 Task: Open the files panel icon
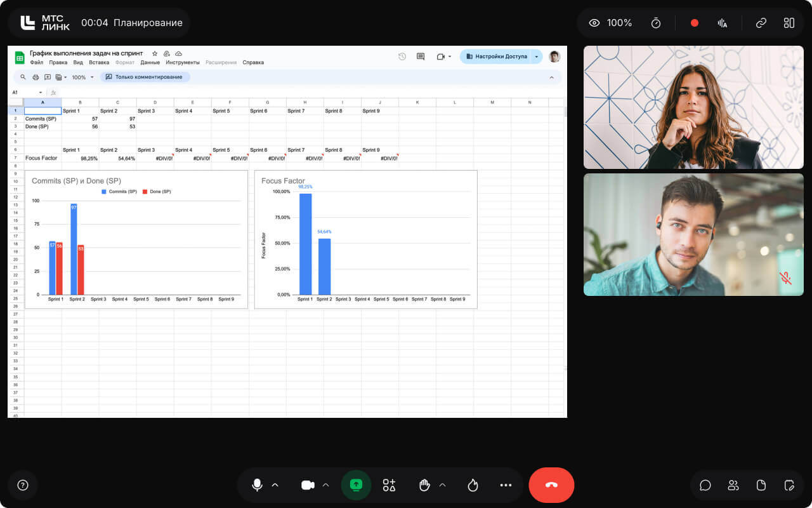[x=761, y=485]
